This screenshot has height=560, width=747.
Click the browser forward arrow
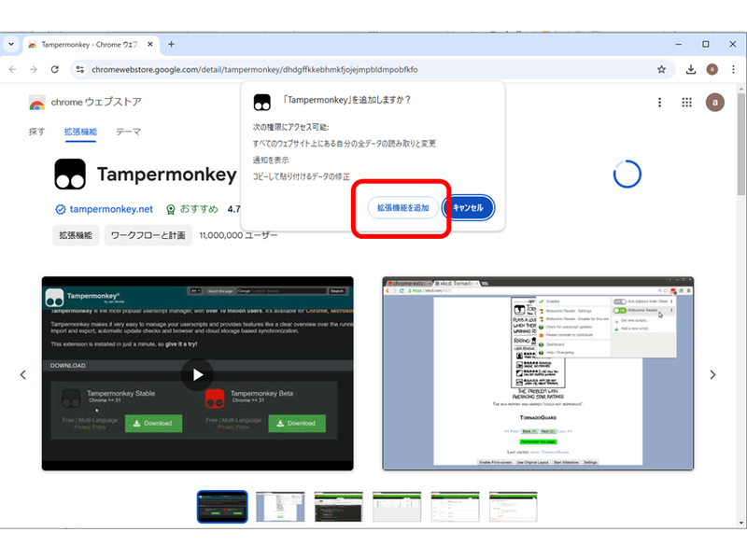tap(34, 69)
